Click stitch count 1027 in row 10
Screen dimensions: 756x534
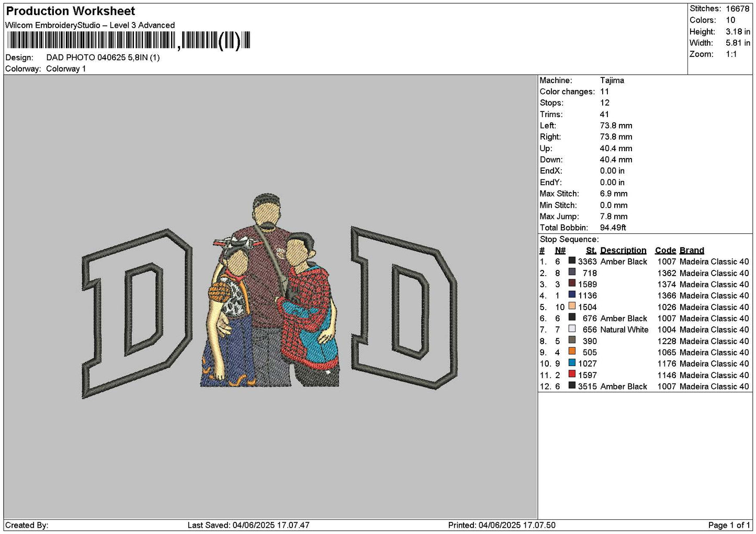point(588,364)
